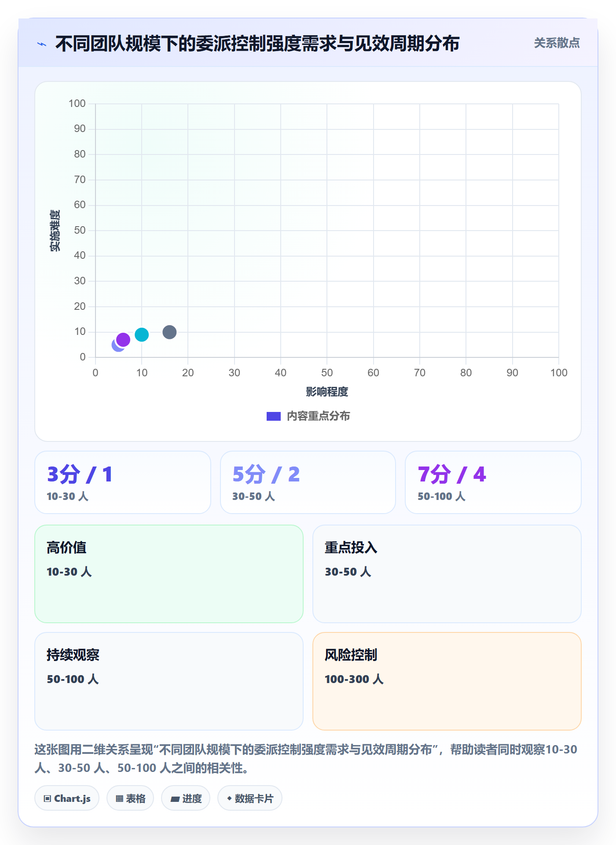This screenshot has width=616, height=845.
Task: Select the light blue scatter point
Action: (117, 346)
